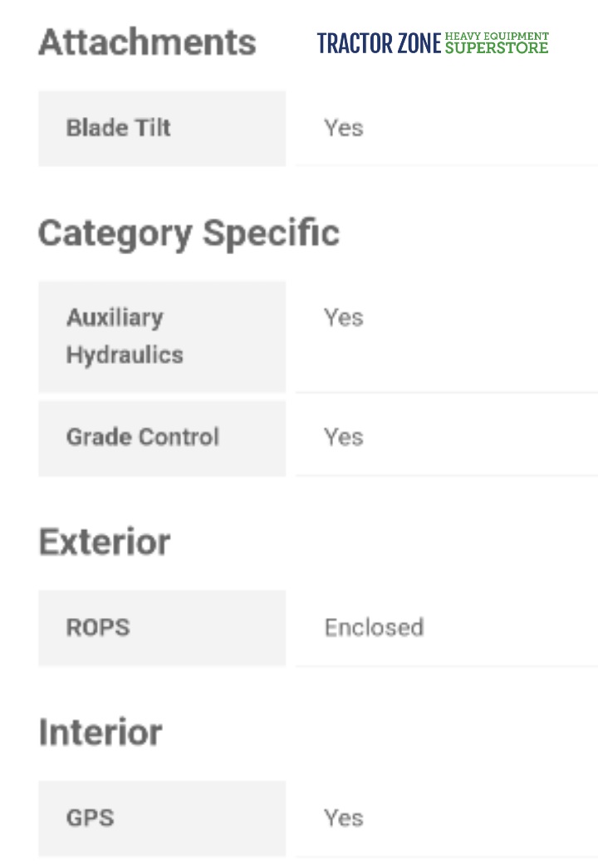Click the green SUPERSTORE logo text
The image size is (598, 868).
pos(497,48)
